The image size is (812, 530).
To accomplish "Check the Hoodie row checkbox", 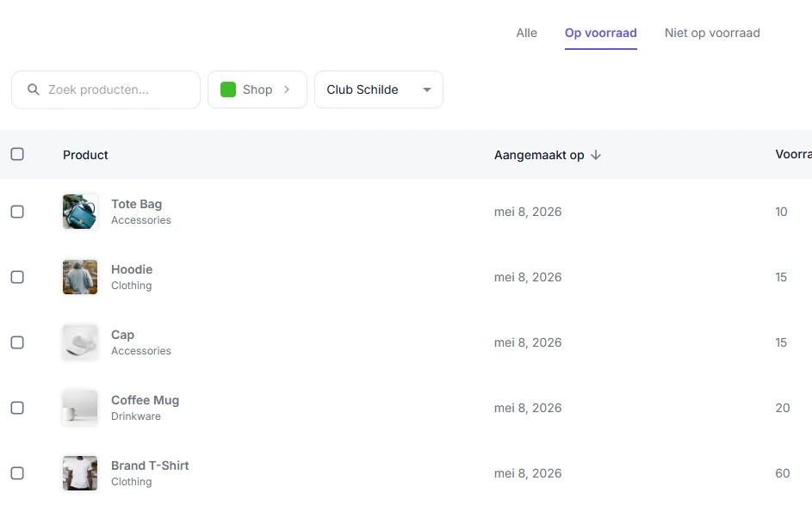I will tap(17, 277).
